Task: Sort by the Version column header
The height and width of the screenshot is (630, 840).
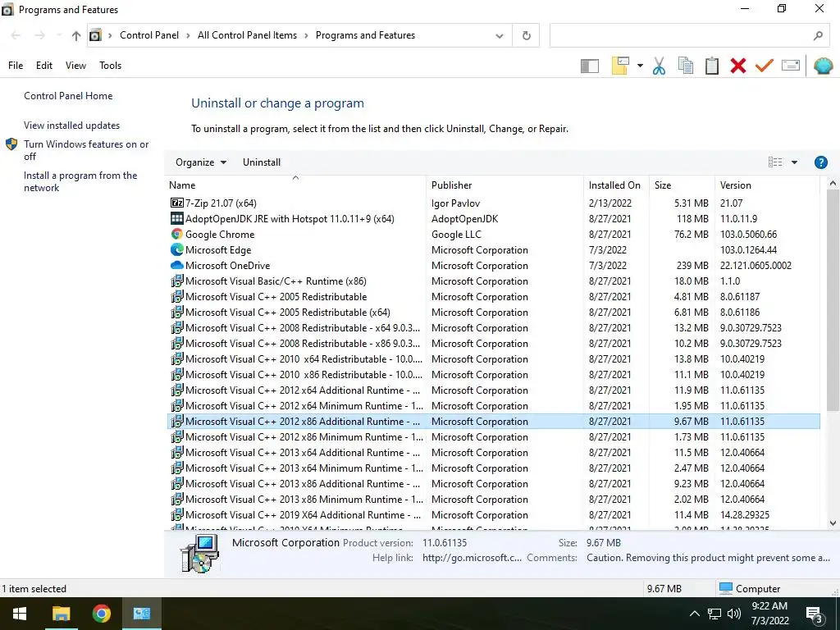Action: click(x=767, y=185)
